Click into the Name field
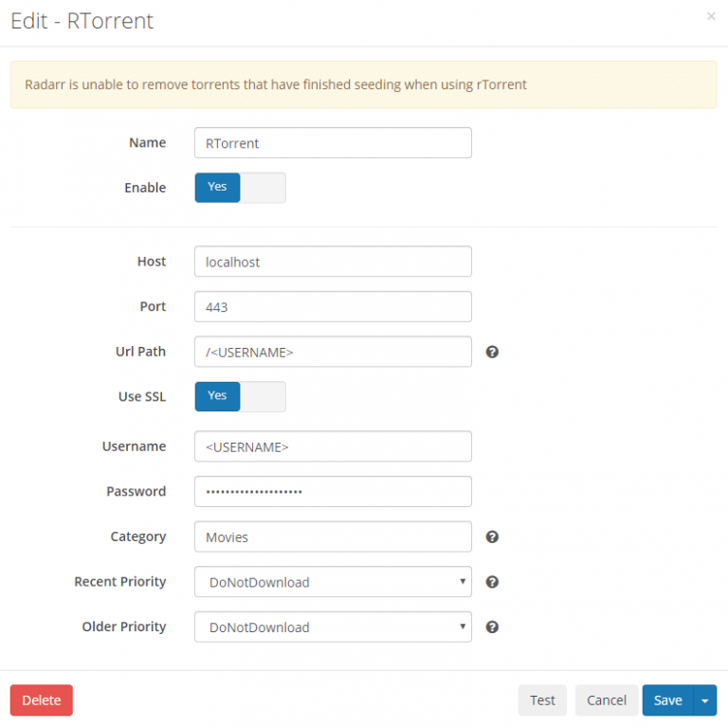Image resolution: width=728 pixels, height=727 pixels. (x=333, y=143)
